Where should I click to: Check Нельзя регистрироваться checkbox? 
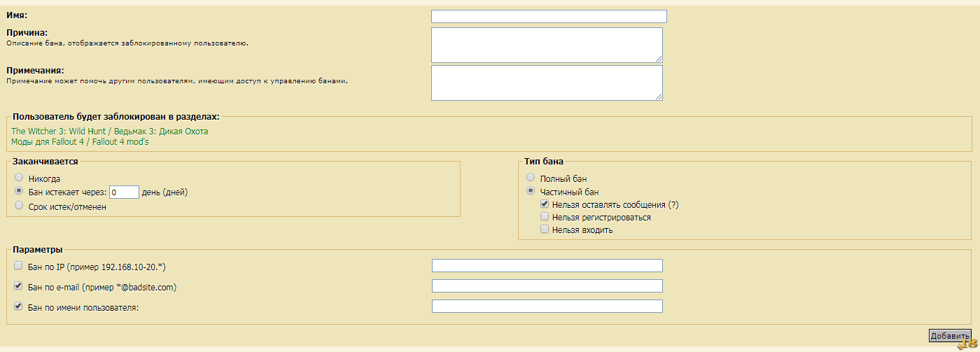545,217
